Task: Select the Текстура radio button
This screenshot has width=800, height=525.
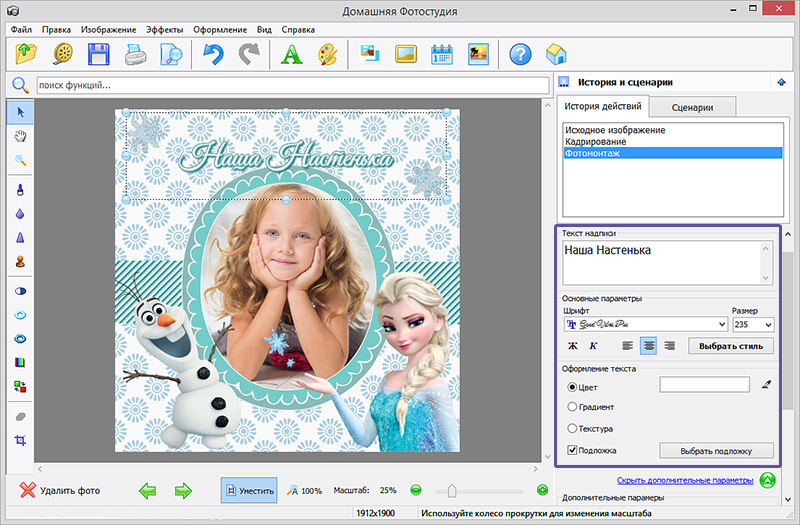Action: [572, 429]
